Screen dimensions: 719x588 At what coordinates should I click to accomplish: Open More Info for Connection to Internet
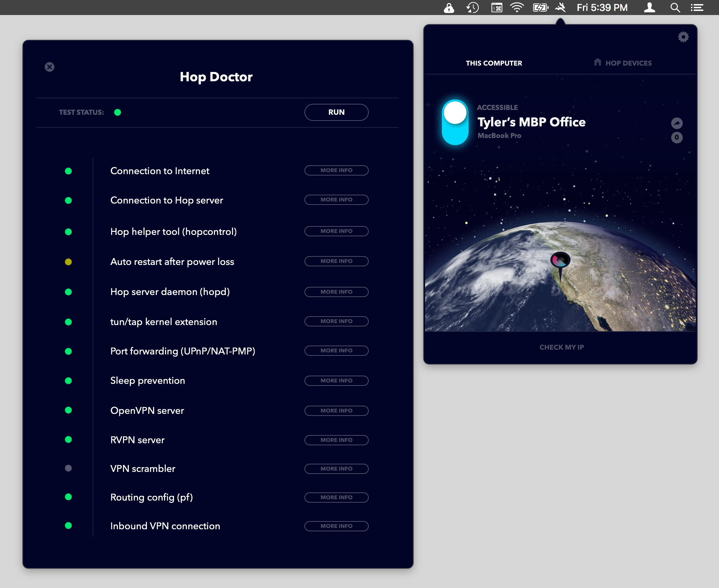[336, 170]
